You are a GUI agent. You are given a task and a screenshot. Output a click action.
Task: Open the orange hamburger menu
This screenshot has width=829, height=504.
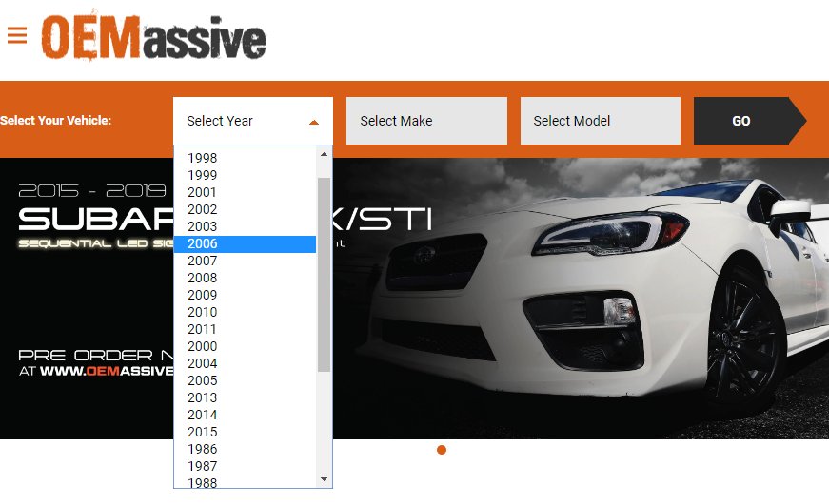tap(17, 35)
